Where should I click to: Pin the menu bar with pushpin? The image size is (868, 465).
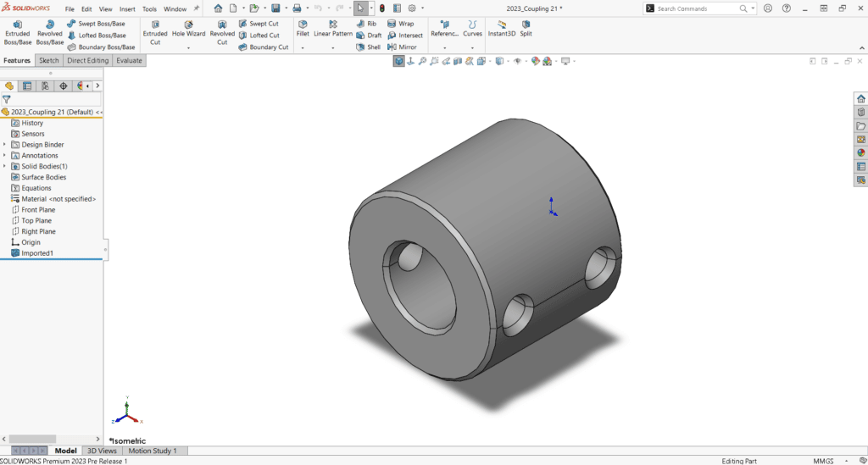click(197, 8)
